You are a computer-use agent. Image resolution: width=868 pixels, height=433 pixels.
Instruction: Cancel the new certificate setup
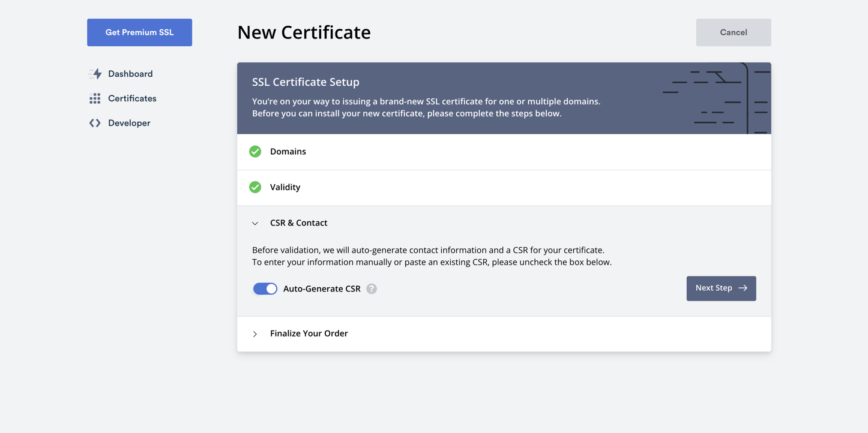733,32
